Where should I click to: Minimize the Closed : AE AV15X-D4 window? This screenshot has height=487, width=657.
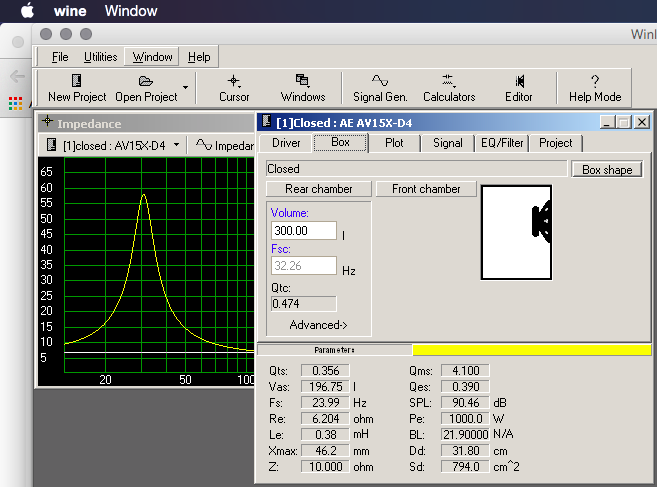coord(607,122)
